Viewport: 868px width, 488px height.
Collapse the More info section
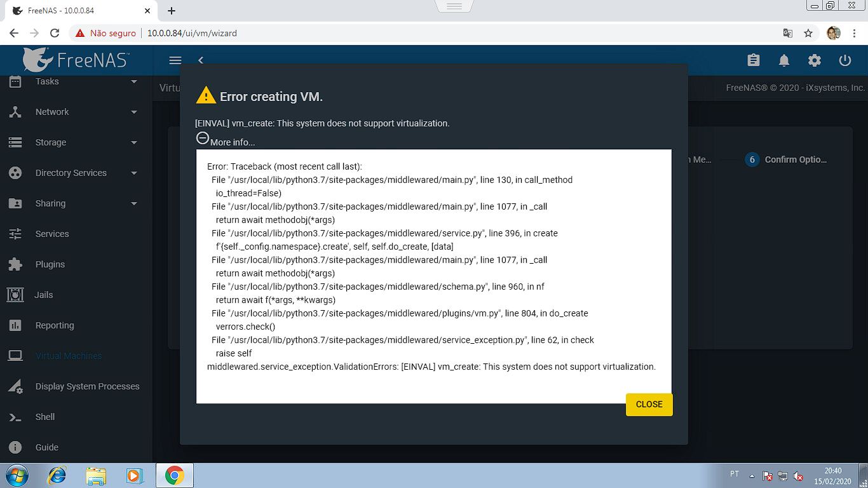(x=203, y=138)
